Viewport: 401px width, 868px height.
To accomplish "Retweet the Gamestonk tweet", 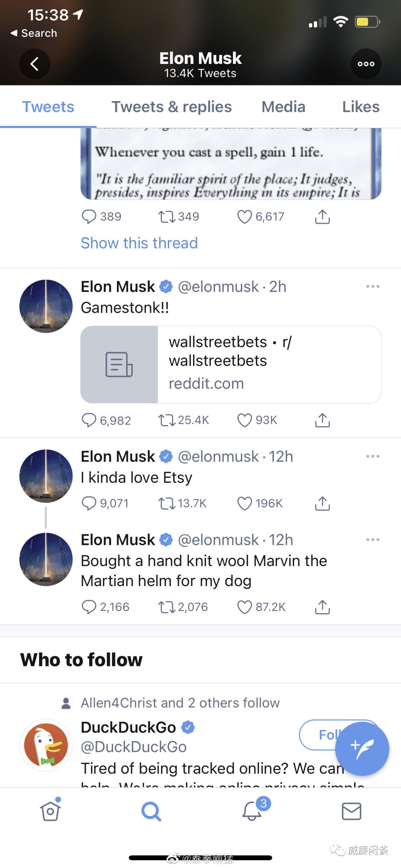I will coord(166,420).
